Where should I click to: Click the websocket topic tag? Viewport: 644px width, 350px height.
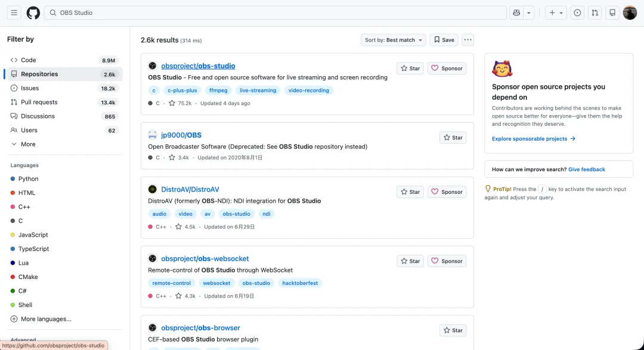[x=216, y=283]
